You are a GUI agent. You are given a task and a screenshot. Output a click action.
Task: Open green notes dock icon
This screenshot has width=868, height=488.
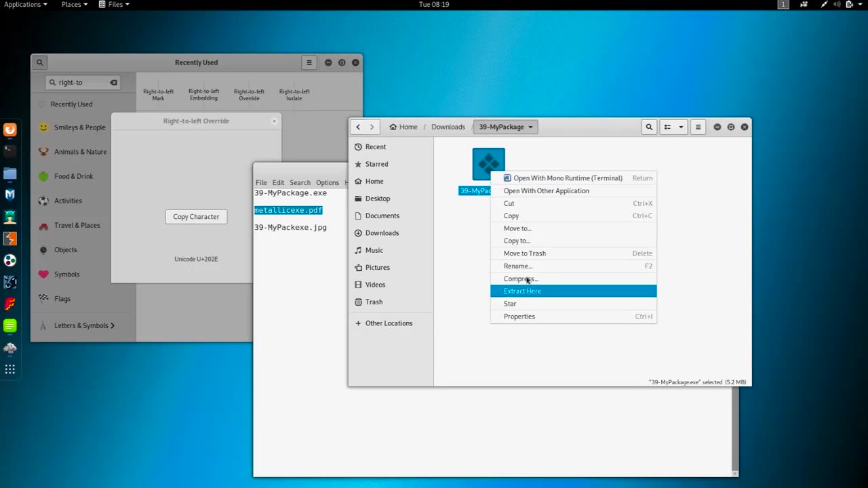(9, 326)
